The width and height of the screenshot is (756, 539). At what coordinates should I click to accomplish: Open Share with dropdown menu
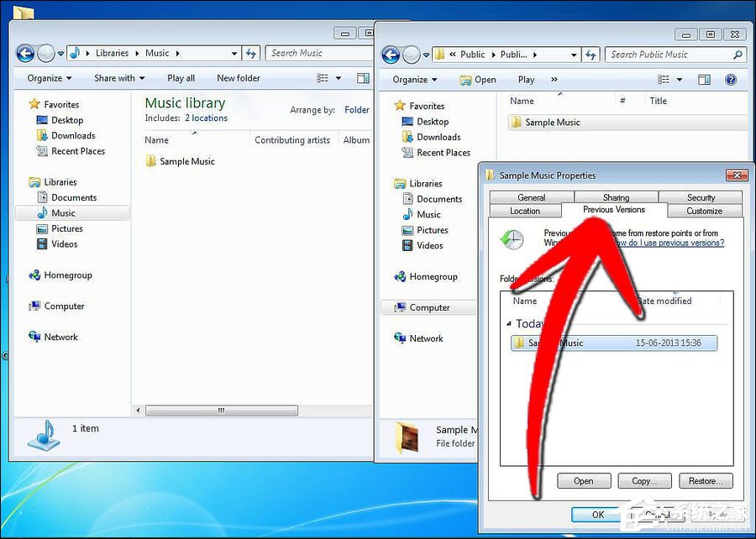pyautogui.click(x=119, y=78)
